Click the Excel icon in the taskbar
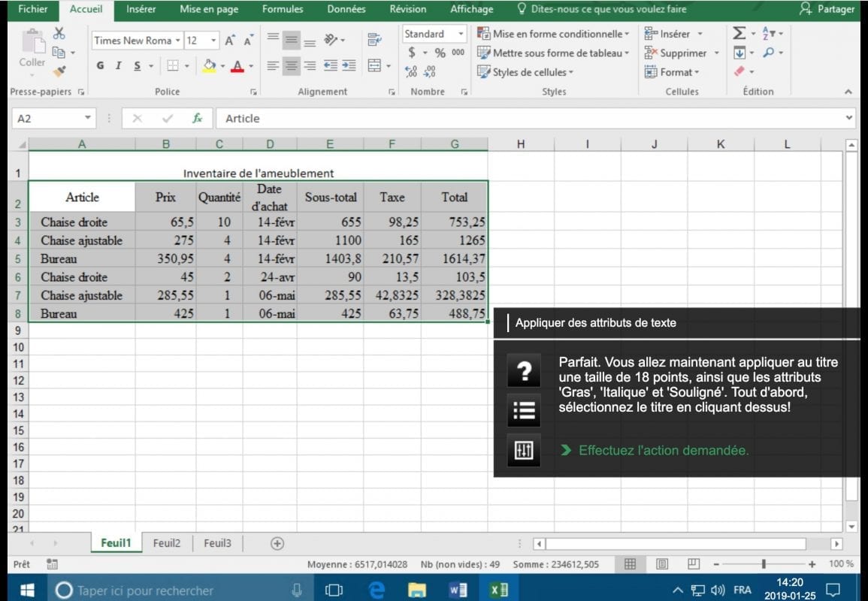 (x=500, y=590)
